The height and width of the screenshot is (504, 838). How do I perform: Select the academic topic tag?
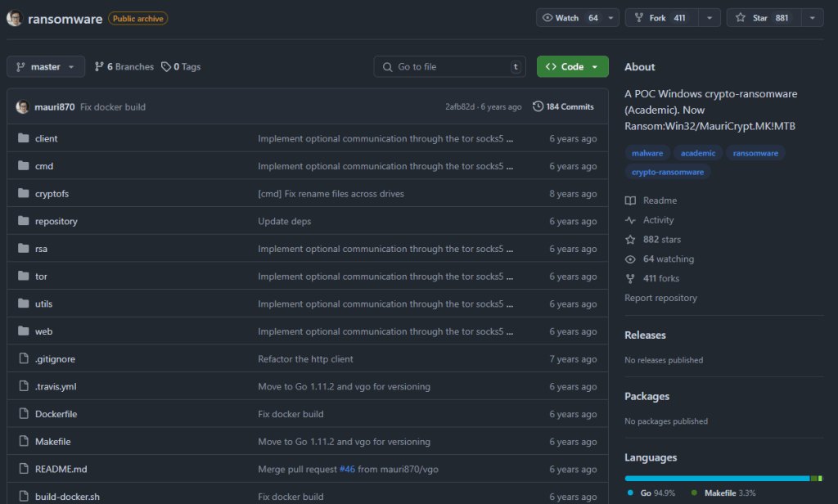click(697, 153)
